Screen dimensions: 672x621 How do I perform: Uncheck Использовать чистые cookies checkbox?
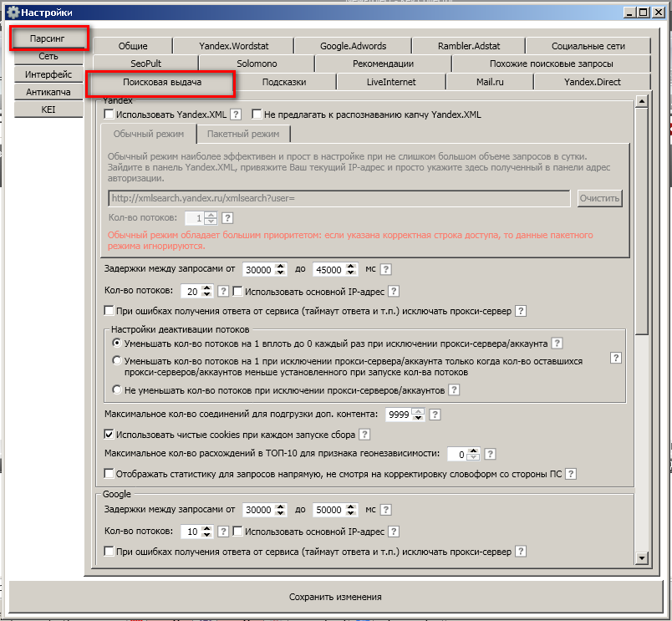point(109,434)
